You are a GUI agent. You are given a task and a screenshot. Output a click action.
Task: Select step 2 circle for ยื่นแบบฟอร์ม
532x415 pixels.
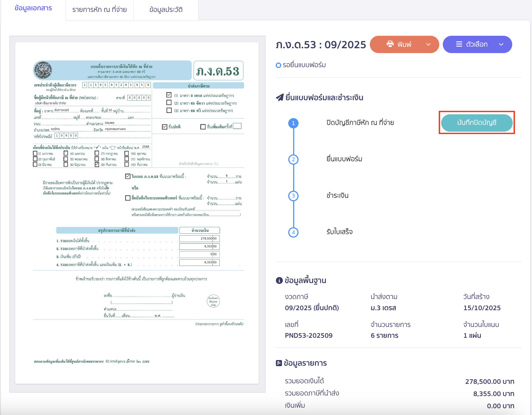293,159
